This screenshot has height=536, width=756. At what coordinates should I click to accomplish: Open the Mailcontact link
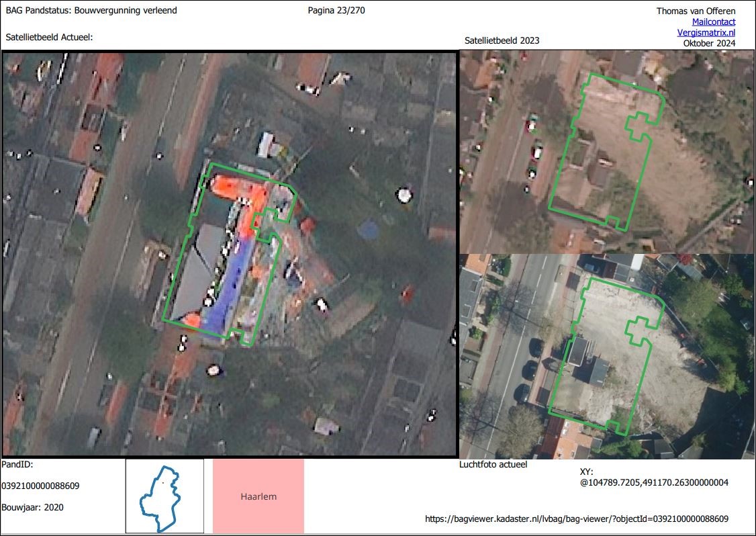(714, 21)
